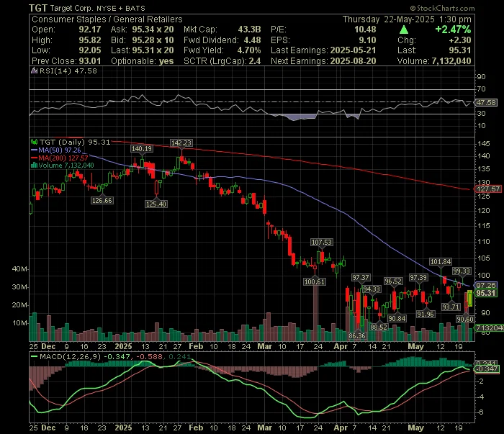Click the High value 95.82

click(90, 40)
